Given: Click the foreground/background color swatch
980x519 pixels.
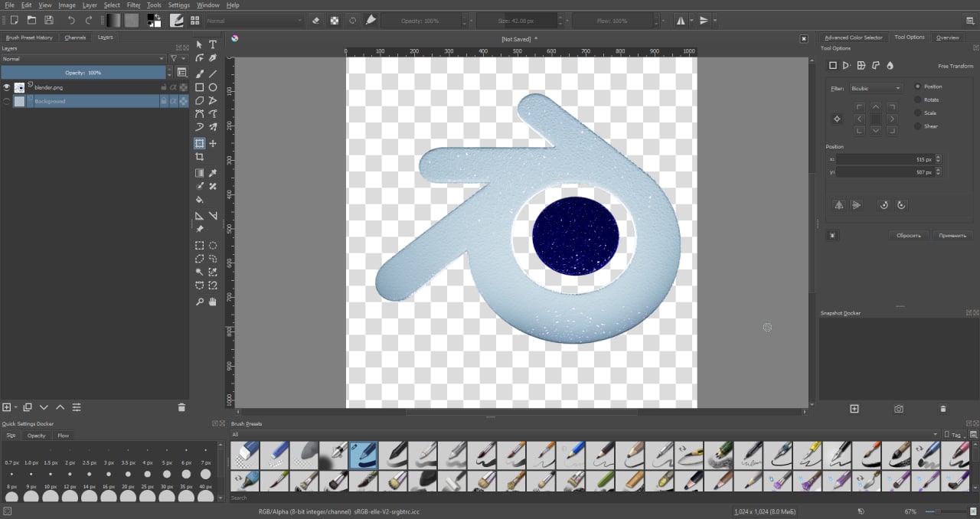Looking at the screenshot, I should [154, 21].
